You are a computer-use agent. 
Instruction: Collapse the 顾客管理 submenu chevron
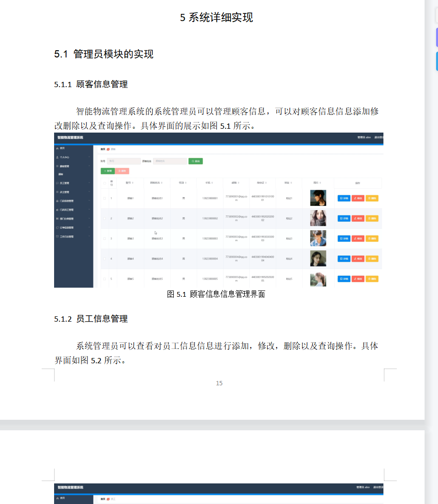(x=89, y=167)
